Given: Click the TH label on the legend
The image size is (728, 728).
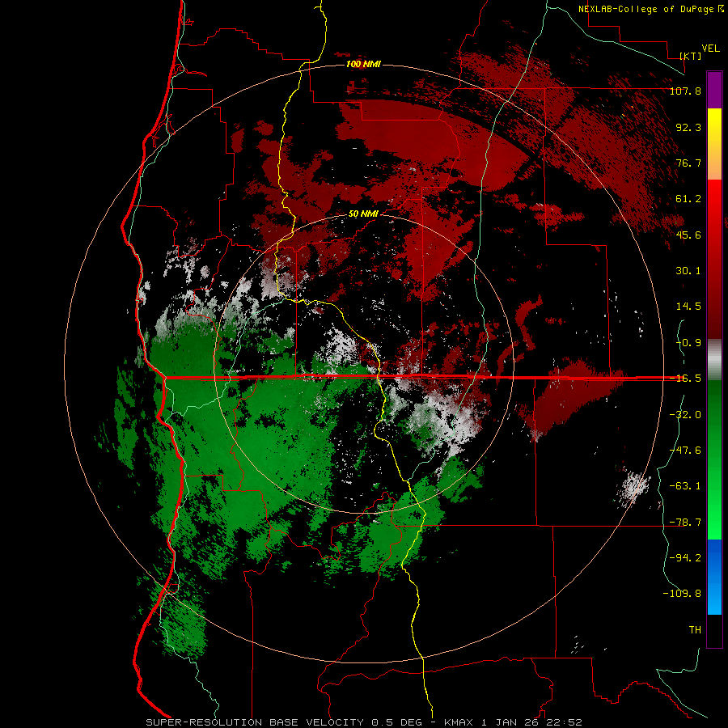Looking at the screenshot, I should pyautogui.click(x=695, y=630).
